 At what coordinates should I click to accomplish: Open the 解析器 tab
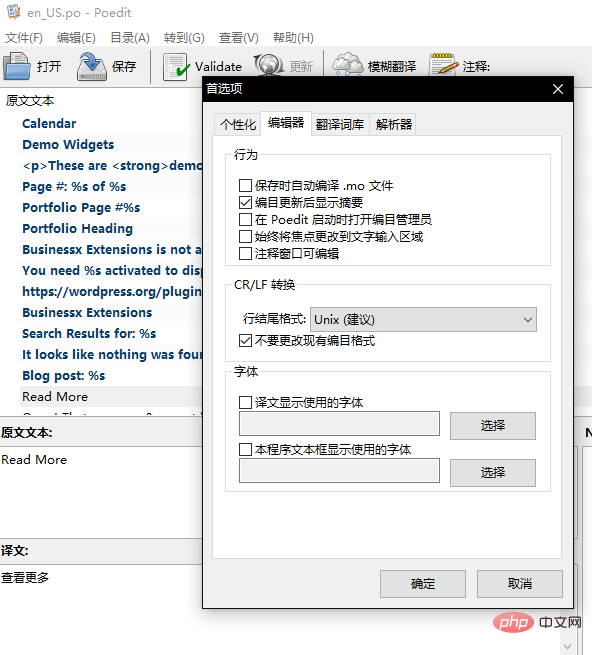[393, 124]
